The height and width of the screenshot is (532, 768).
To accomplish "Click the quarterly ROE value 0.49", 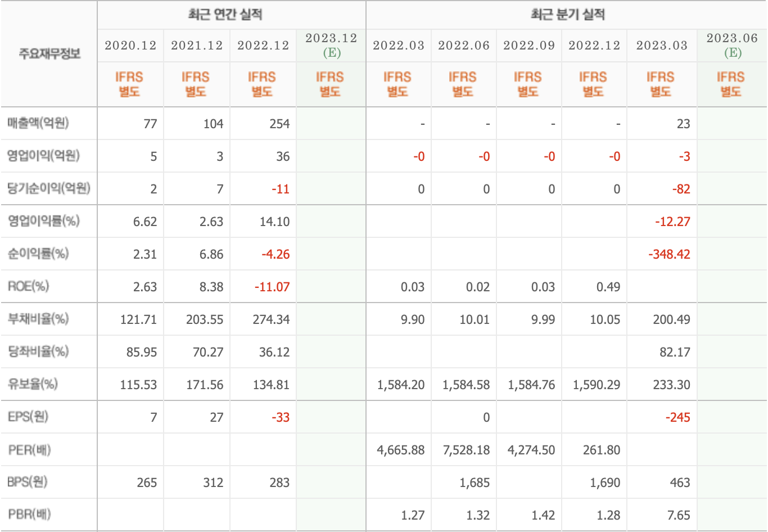I will [x=608, y=287].
